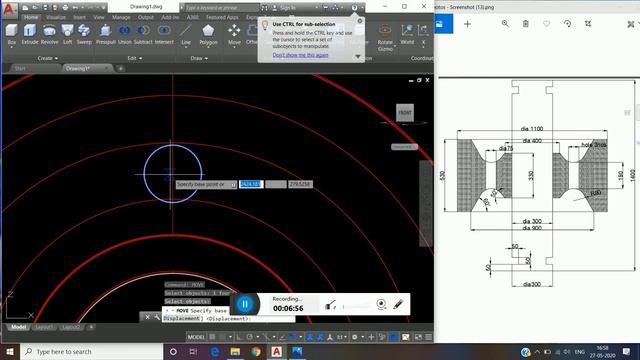The image size is (640, 360).
Task: Switch to the Start file tab
Action: pos(20,68)
